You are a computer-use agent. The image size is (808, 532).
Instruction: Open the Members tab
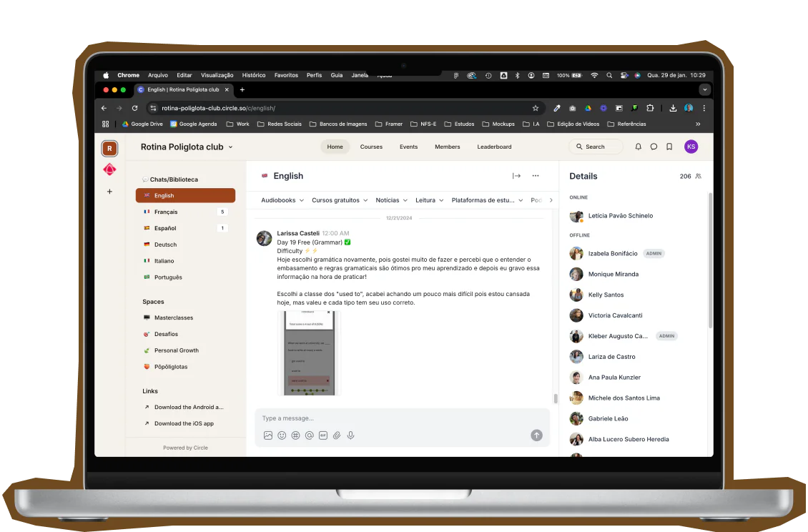(x=448, y=147)
